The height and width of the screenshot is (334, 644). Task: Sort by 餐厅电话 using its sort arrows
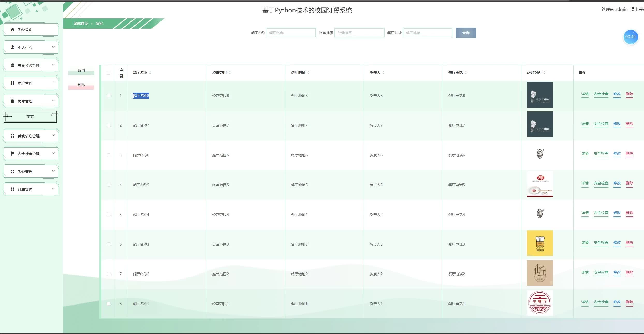pyautogui.click(x=466, y=73)
